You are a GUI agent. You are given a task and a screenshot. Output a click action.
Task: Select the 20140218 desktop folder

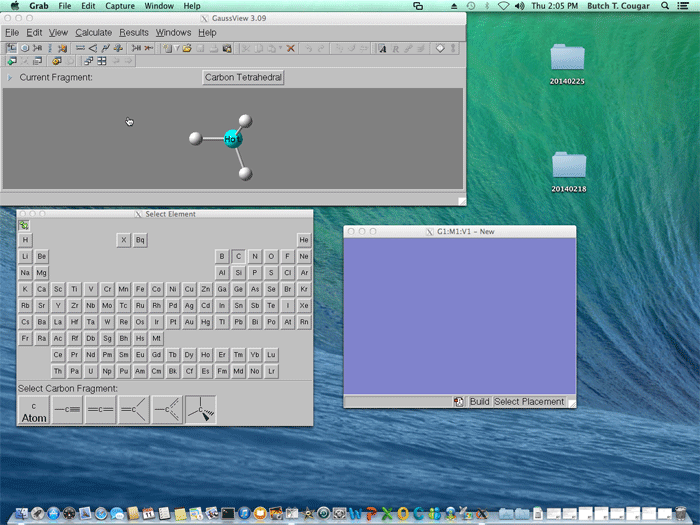[x=569, y=171]
